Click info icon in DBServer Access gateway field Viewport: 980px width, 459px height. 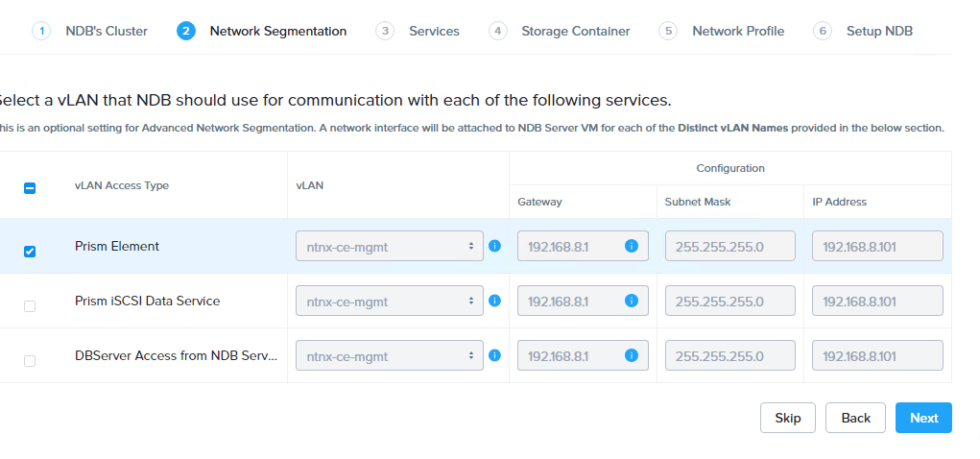632,355
